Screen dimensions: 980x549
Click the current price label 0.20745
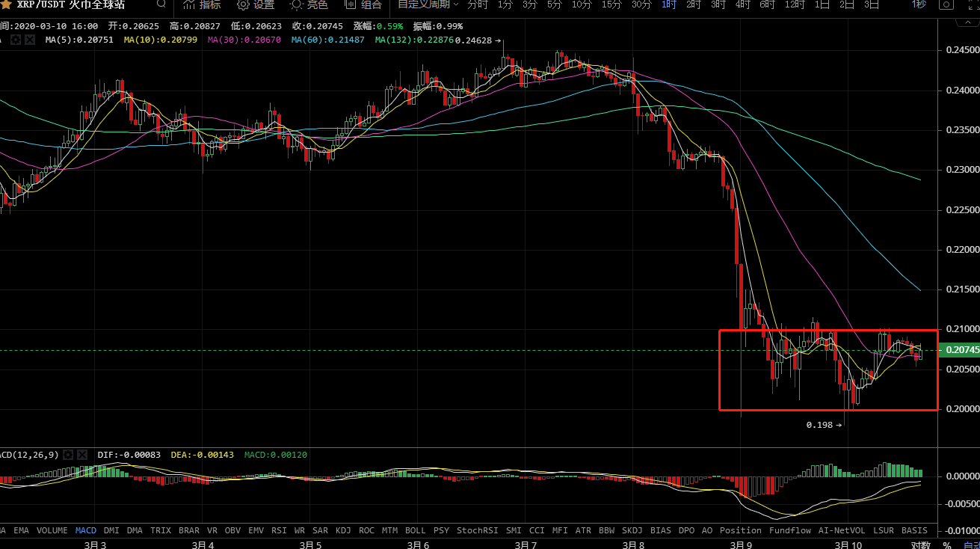click(x=958, y=350)
